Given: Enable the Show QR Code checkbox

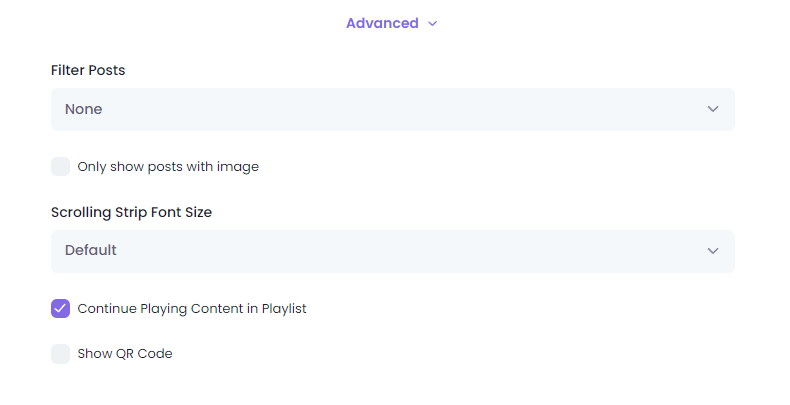Looking at the screenshot, I should point(60,354).
